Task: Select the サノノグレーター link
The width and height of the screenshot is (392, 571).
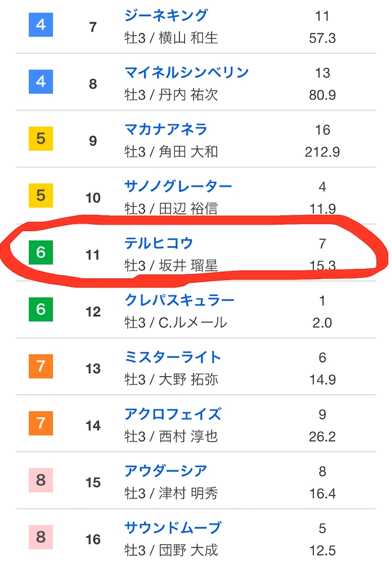Action: [x=178, y=187]
